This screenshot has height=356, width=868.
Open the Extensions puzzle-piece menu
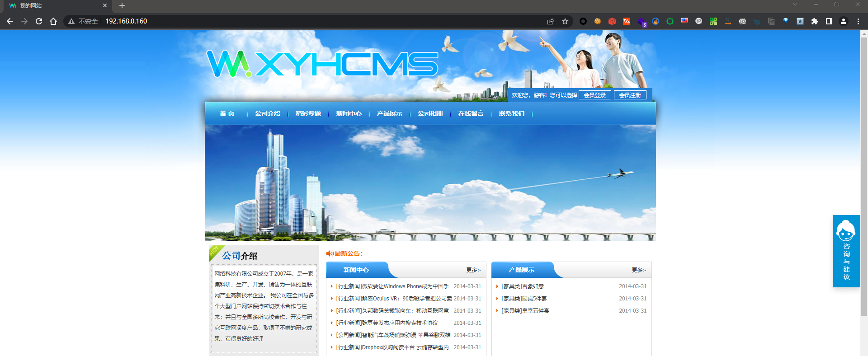coord(815,21)
